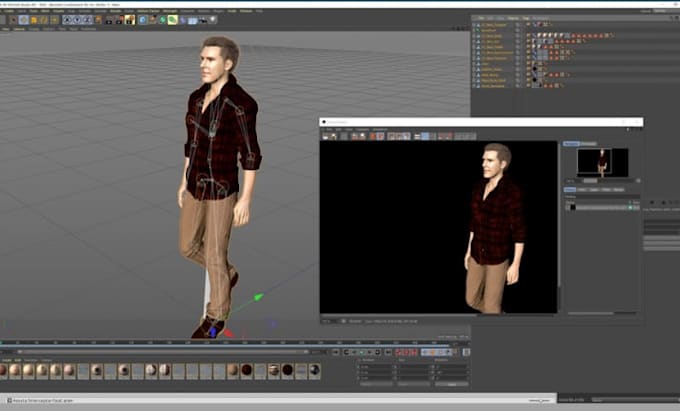Open Material Manager Create menu
The height and width of the screenshot is (411, 680).
(7, 360)
